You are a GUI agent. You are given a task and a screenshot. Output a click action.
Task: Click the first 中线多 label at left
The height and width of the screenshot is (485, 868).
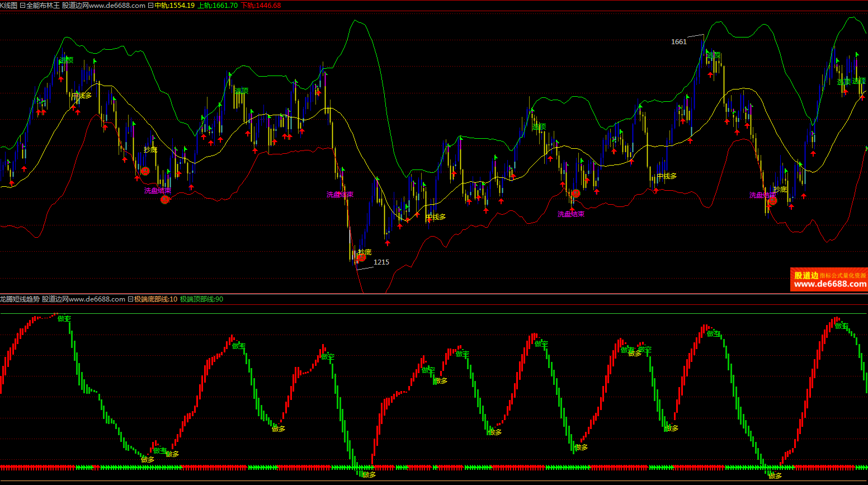coord(82,96)
